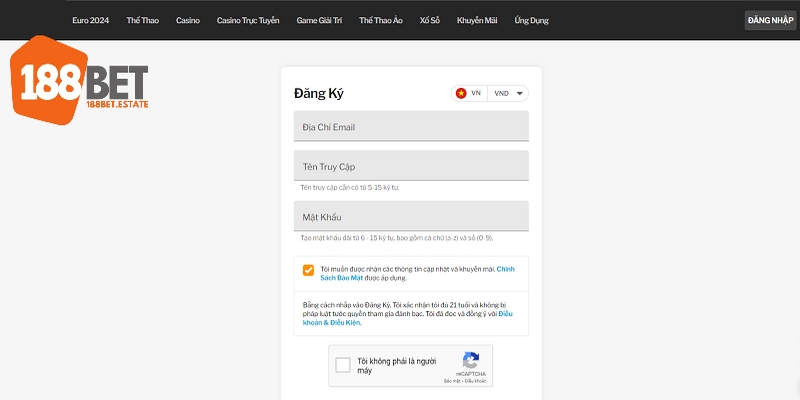Focus the Mật Khẩu password field

click(x=411, y=217)
